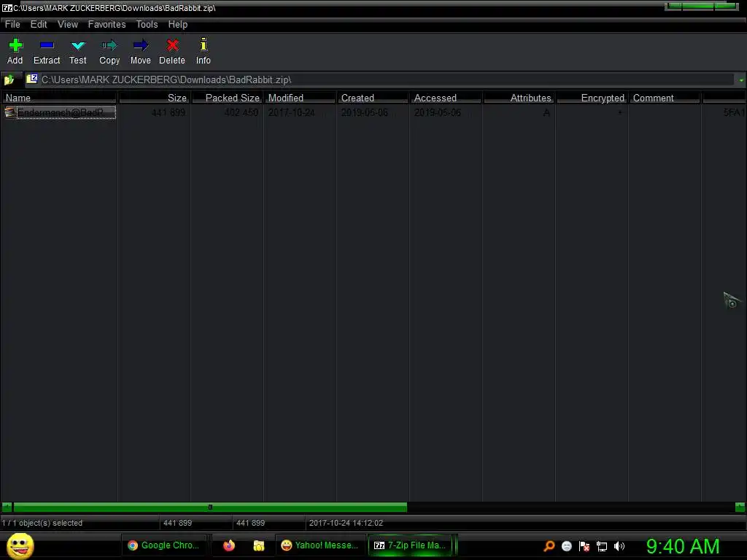The image size is (747, 560).
Task: Click 7-Zip File Manager taskbar item
Action: 410,545
